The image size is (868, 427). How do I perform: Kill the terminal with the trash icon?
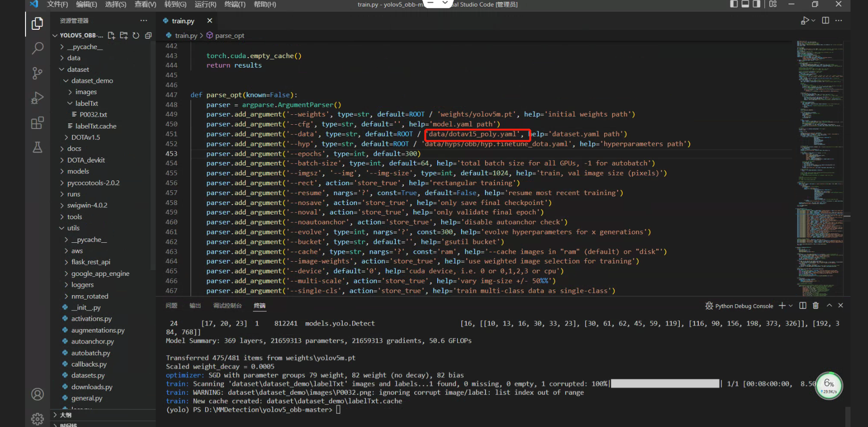pyautogui.click(x=815, y=306)
